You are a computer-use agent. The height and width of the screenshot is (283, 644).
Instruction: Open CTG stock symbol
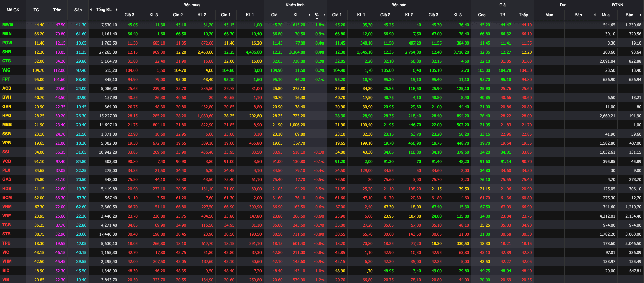[7, 61]
